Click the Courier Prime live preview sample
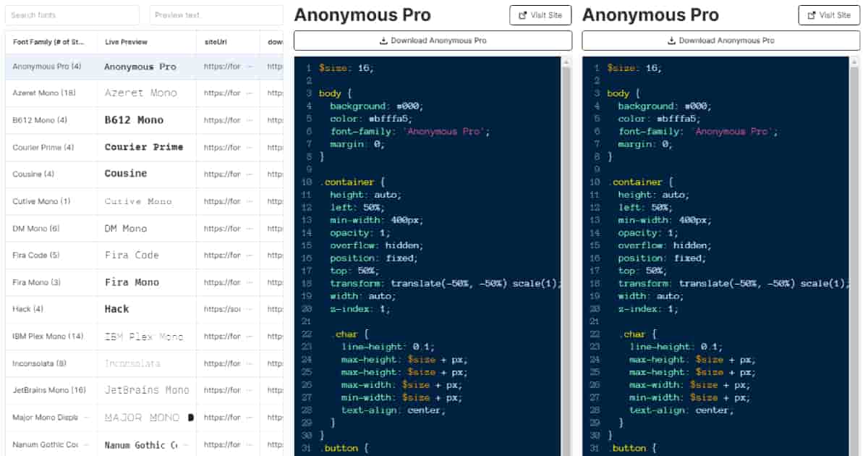 [x=144, y=147]
